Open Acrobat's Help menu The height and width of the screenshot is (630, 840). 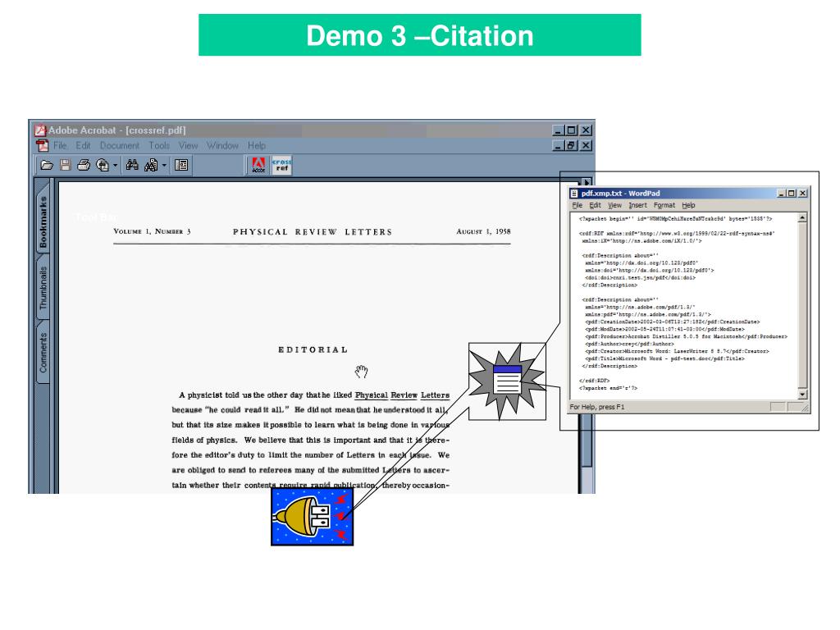click(257, 146)
